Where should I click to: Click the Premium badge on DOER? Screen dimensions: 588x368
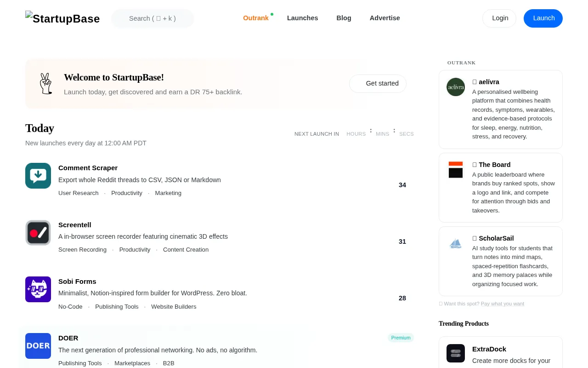point(401,338)
